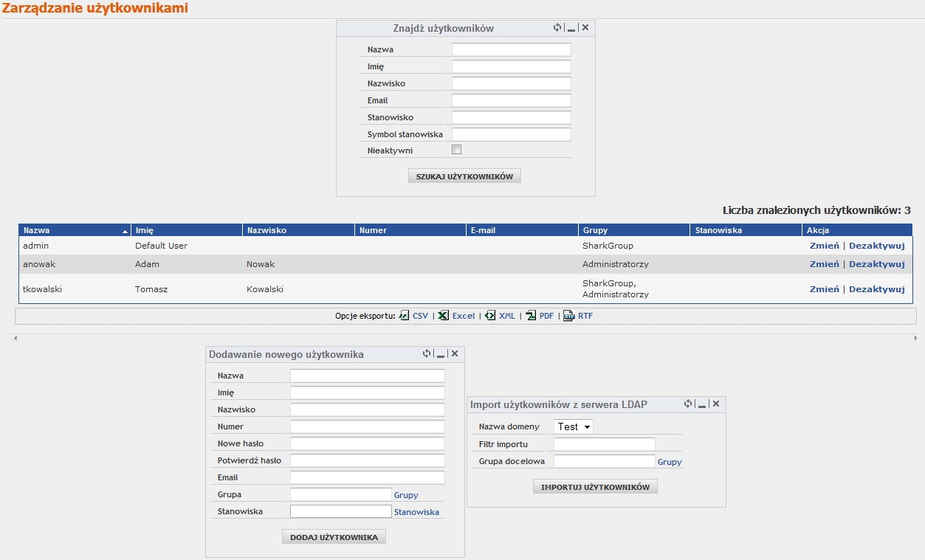Click the Szukaj użytkowników button
925x560 pixels.
click(464, 176)
